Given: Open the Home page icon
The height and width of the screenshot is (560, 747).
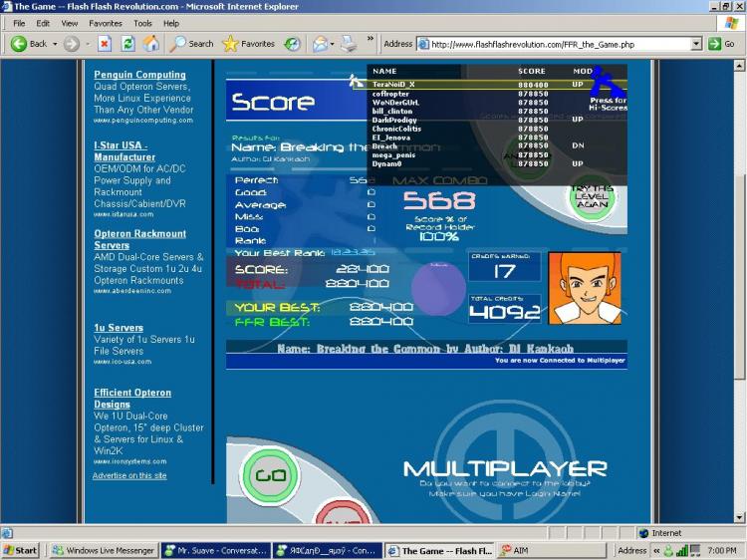Looking at the screenshot, I should (x=151, y=44).
